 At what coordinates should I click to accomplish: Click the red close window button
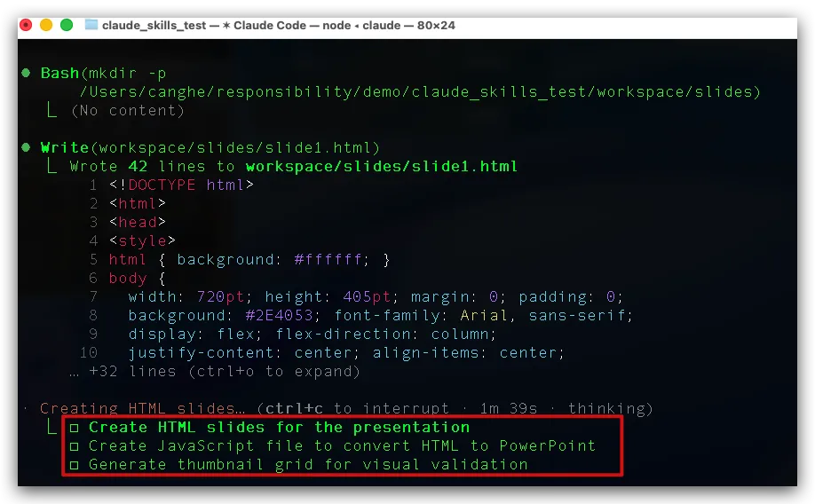click(x=27, y=25)
